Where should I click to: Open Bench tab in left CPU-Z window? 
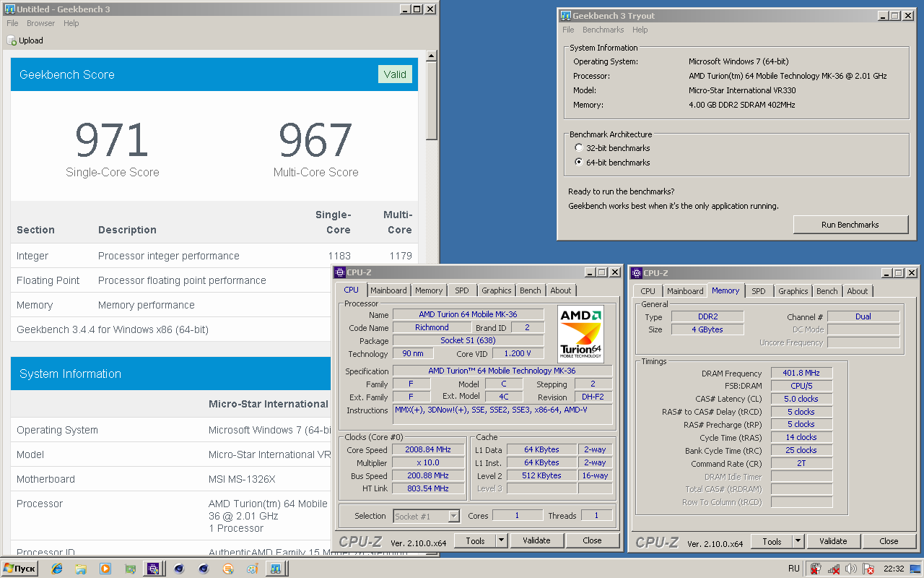(x=531, y=290)
